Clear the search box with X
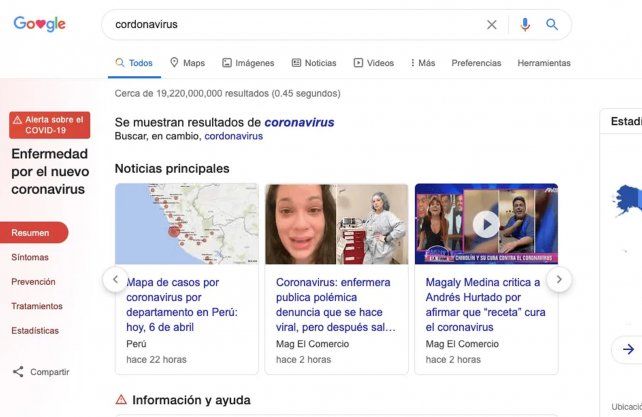Viewport: 642px width, 417px height. 492,25
